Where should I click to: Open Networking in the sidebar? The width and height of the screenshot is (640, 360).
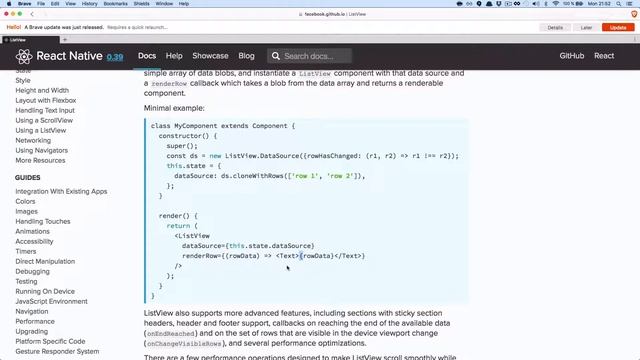click(33, 140)
